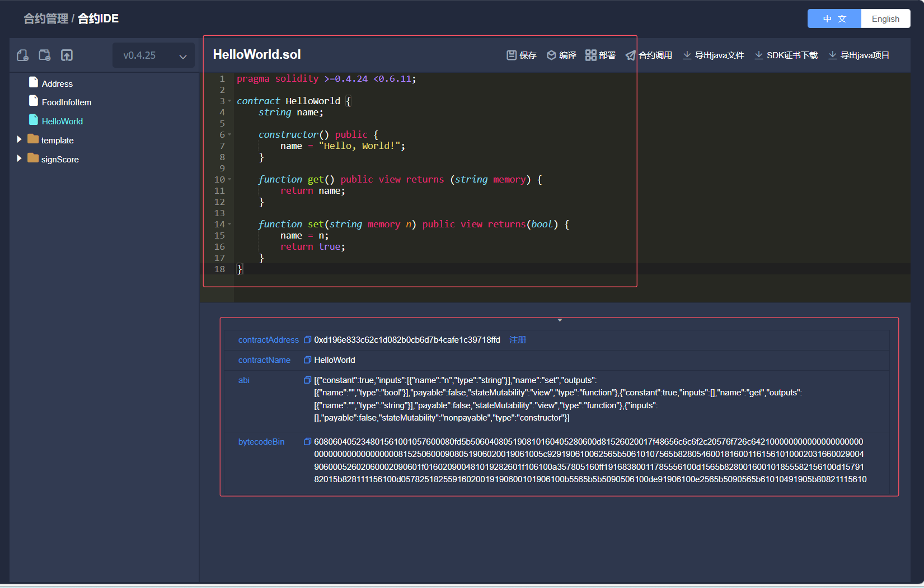Open the v0.4.25 compiler version dropdown
This screenshot has width=924, height=588.
(153, 55)
